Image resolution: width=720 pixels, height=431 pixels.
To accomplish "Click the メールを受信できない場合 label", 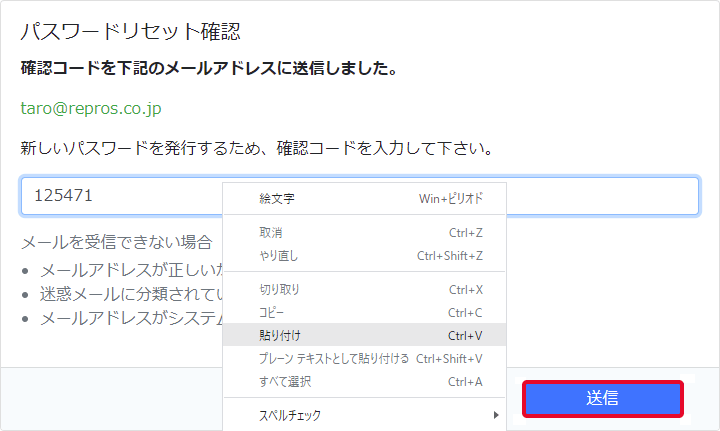I will [116, 243].
